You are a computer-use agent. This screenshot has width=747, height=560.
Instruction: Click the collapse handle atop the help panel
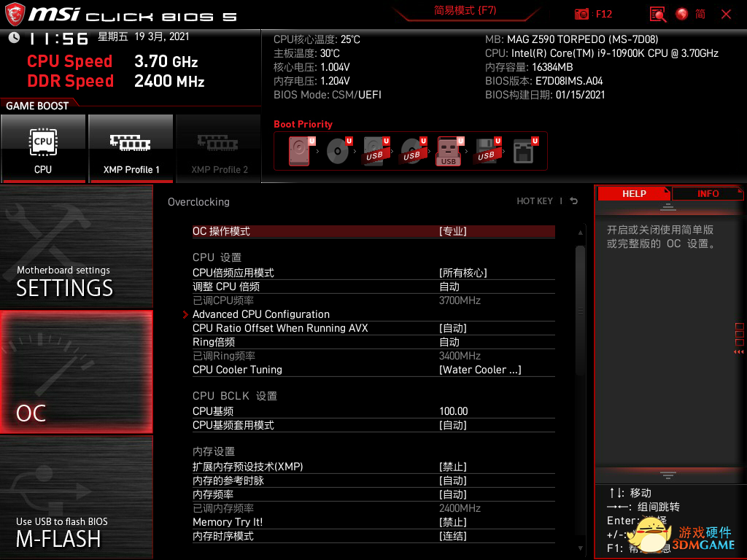[x=668, y=206]
